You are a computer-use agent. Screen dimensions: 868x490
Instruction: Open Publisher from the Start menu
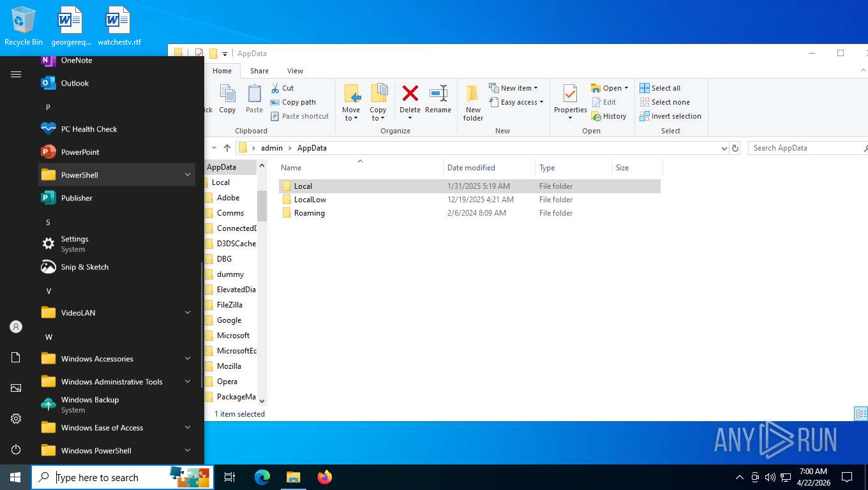[x=117, y=198]
